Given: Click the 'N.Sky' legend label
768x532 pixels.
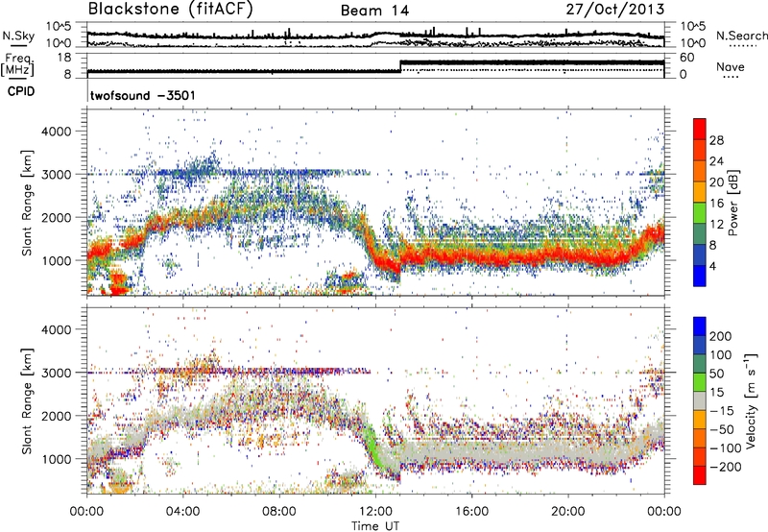Looking at the screenshot, I should 18,36.
